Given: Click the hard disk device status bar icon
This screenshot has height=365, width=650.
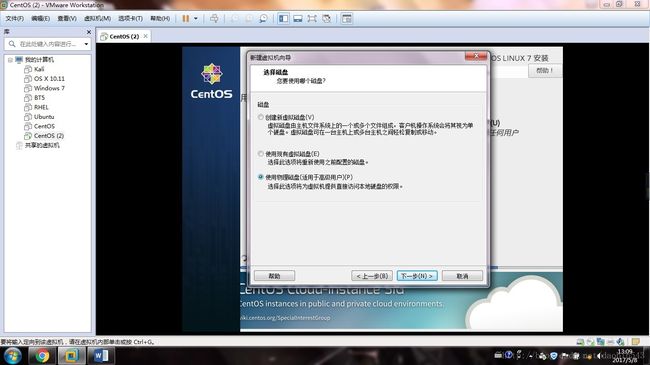Looking at the screenshot, I should pyautogui.click(x=580, y=342).
